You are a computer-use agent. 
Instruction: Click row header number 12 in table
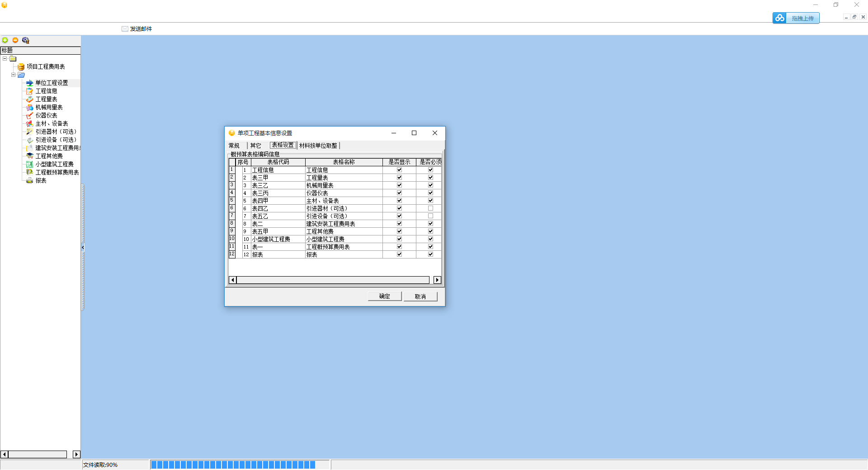[x=232, y=254]
